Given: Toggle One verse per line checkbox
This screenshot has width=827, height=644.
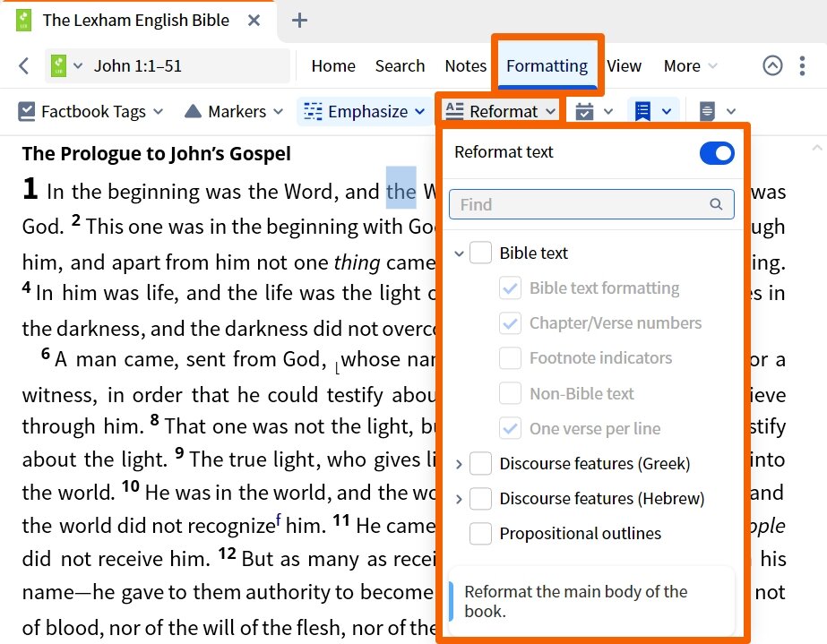Looking at the screenshot, I should pos(510,428).
